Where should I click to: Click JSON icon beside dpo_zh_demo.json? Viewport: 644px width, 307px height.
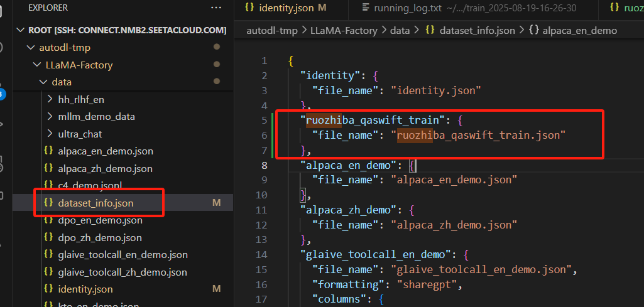point(48,237)
